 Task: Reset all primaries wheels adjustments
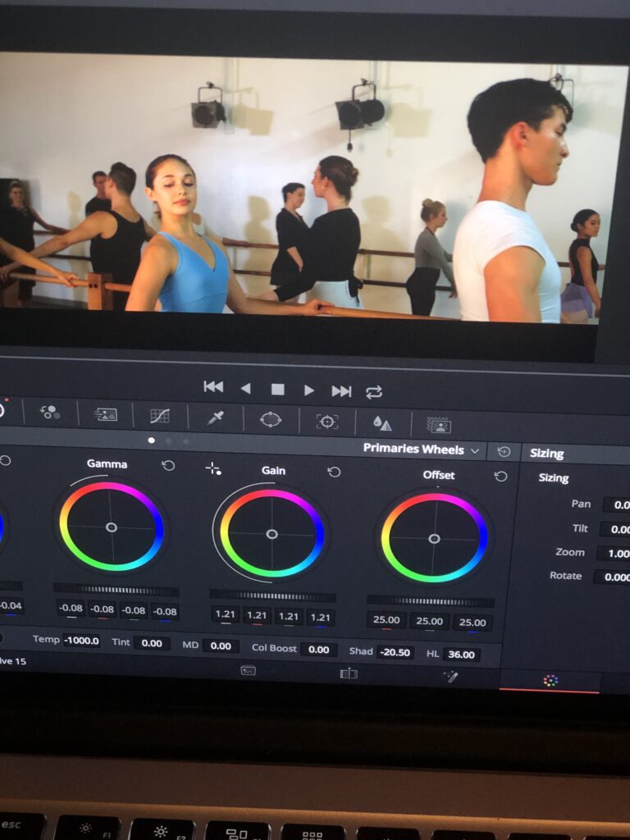click(504, 452)
